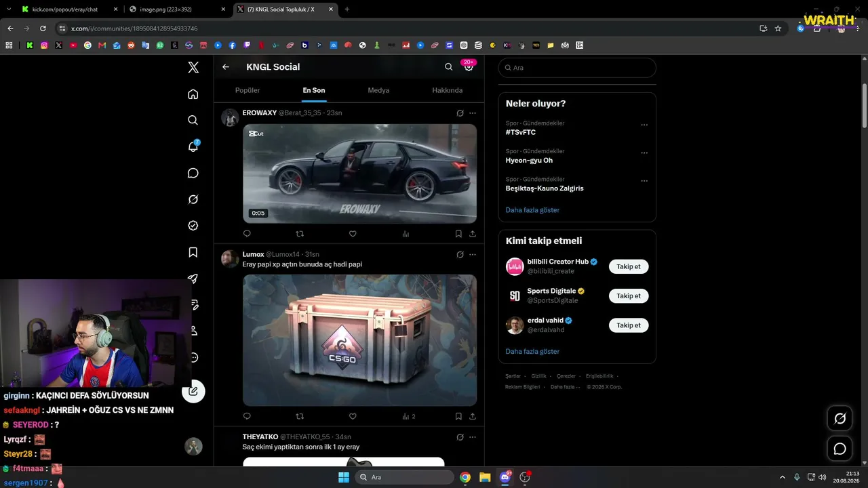This screenshot has height=488, width=868.
Task: Open a new browser tab
Action: click(x=347, y=9)
